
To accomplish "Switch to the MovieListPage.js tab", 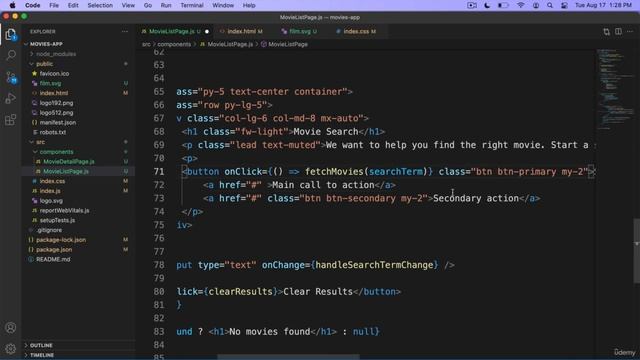I will [171, 31].
